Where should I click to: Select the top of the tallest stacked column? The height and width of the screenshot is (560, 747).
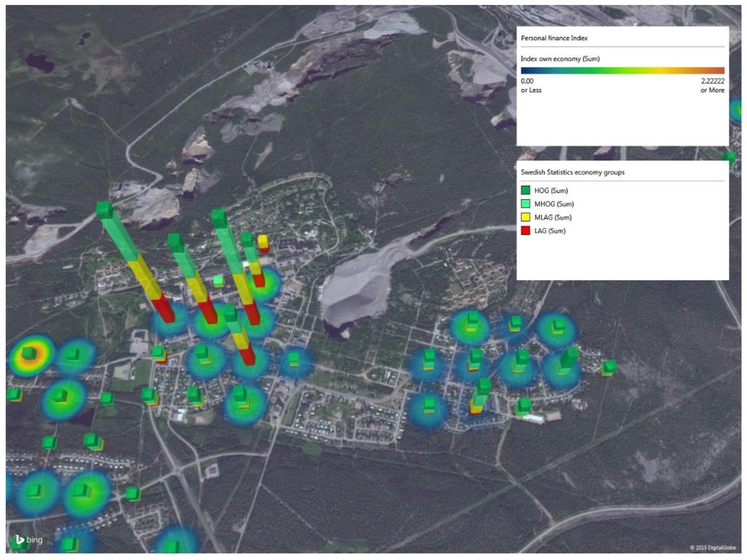point(104,210)
